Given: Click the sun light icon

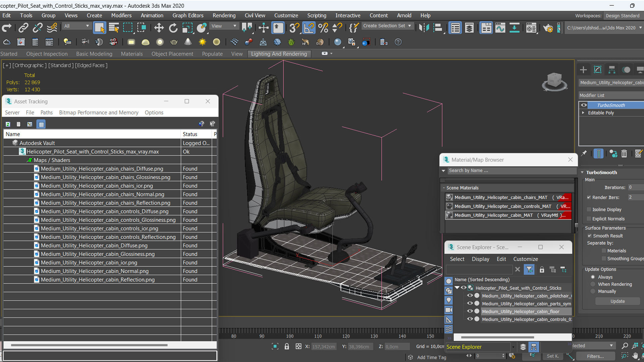Looking at the screenshot, I should [202, 42].
